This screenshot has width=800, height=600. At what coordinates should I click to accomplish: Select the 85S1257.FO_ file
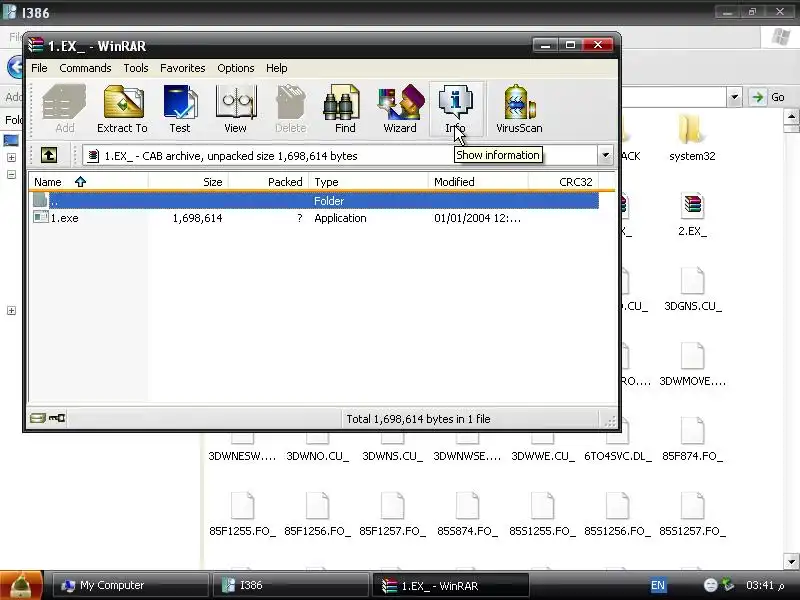click(x=692, y=514)
